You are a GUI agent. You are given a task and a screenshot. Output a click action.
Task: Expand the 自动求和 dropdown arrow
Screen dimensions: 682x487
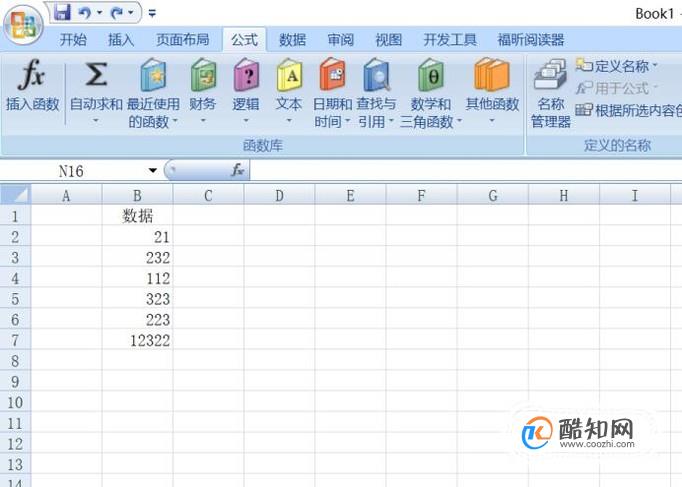[96, 120]
